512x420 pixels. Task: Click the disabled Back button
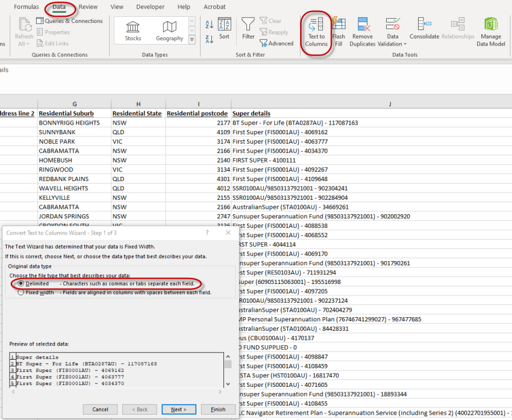tap(139, 409)
